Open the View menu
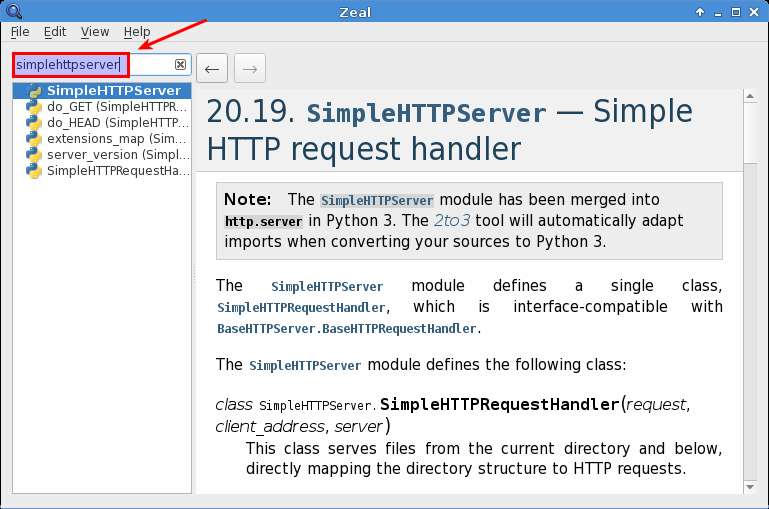This screenshot has width=769, height=509. pos(95,32)
